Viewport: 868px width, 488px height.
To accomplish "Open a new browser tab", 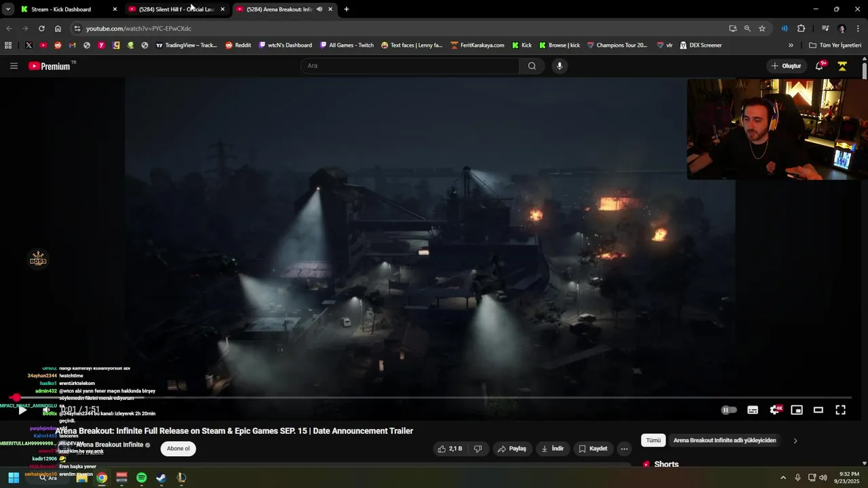I will pyautogui.click(x=347, y=9).
